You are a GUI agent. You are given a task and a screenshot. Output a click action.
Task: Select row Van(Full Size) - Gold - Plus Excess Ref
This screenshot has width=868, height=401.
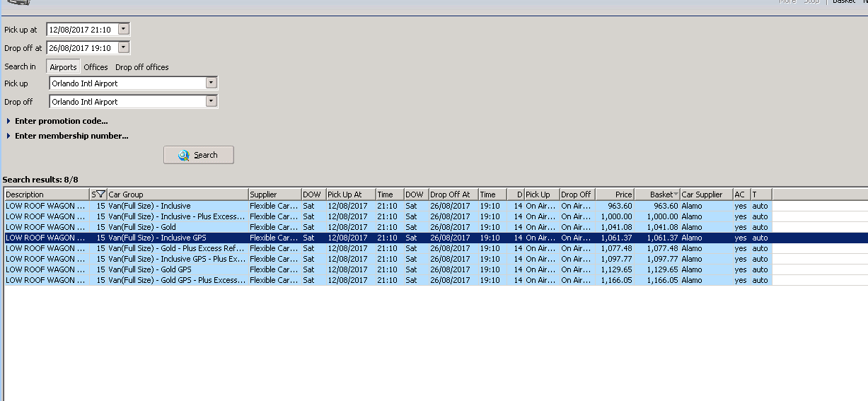(x=388, y=248)
